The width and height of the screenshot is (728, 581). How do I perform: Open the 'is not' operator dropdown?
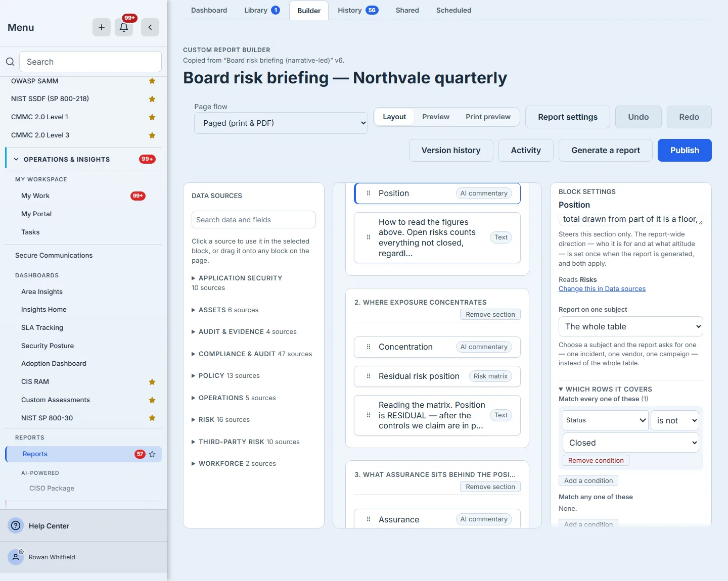675,420
